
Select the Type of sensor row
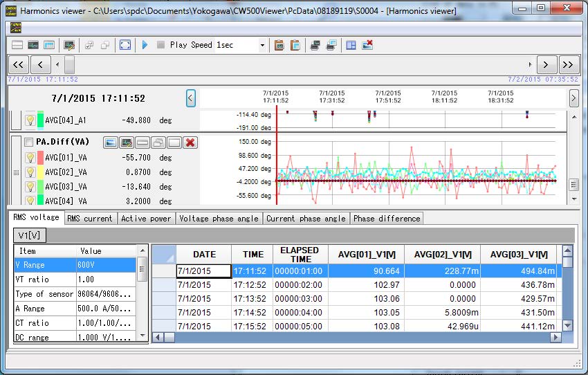pos(75,294)
